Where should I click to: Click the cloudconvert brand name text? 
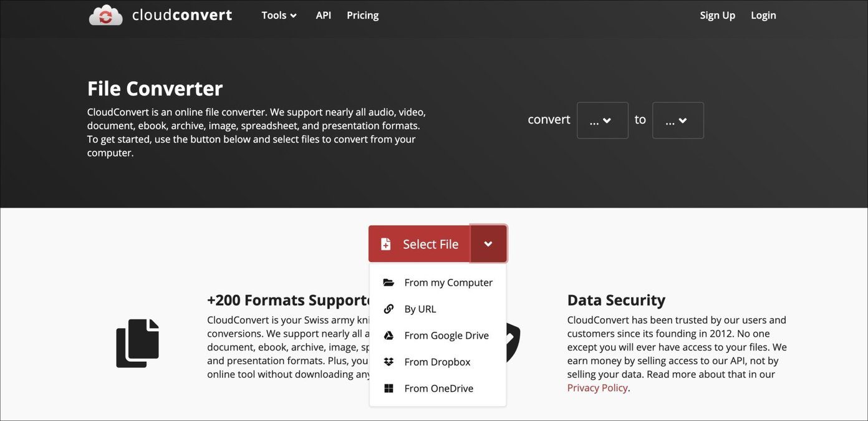coord(182,15)
